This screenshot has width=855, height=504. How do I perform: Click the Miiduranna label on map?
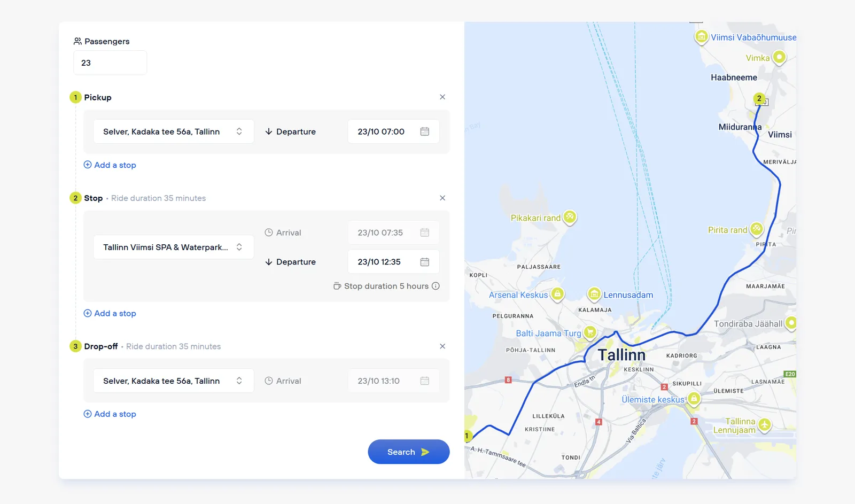pos(740,127)
